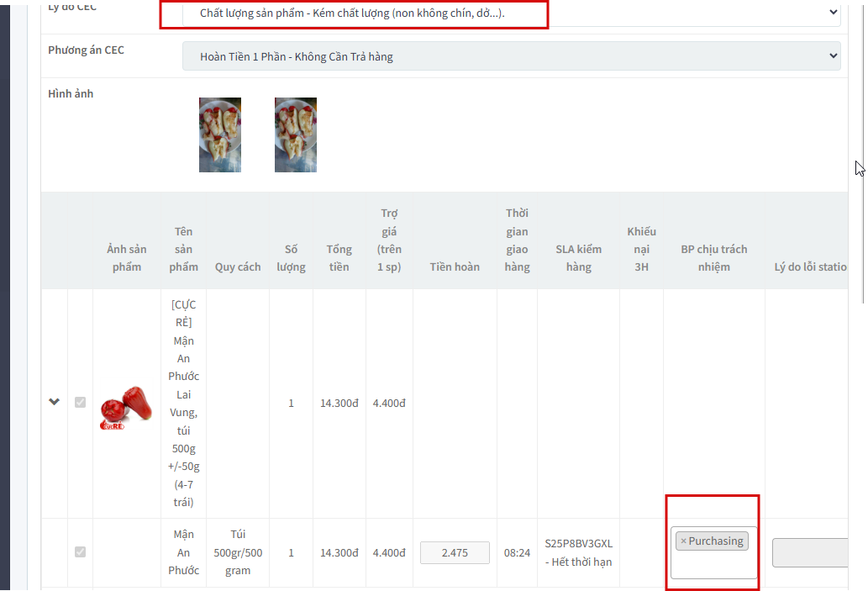The width and height of the screenshot is (868, 591).
Task: Click the S25P8BV3GXL - Hết thời hạn cell
Action: [578, 553]
